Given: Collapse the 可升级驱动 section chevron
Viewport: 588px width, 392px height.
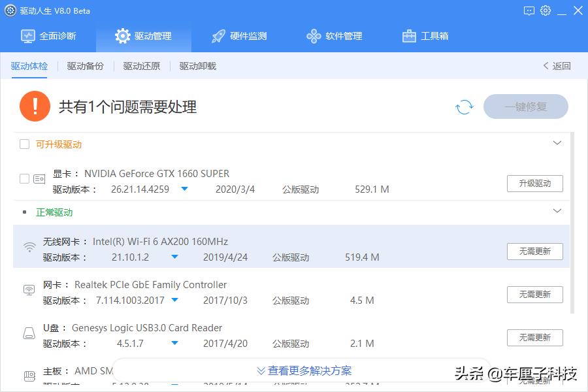Looking at the screenshot, I should click(557, 142).
